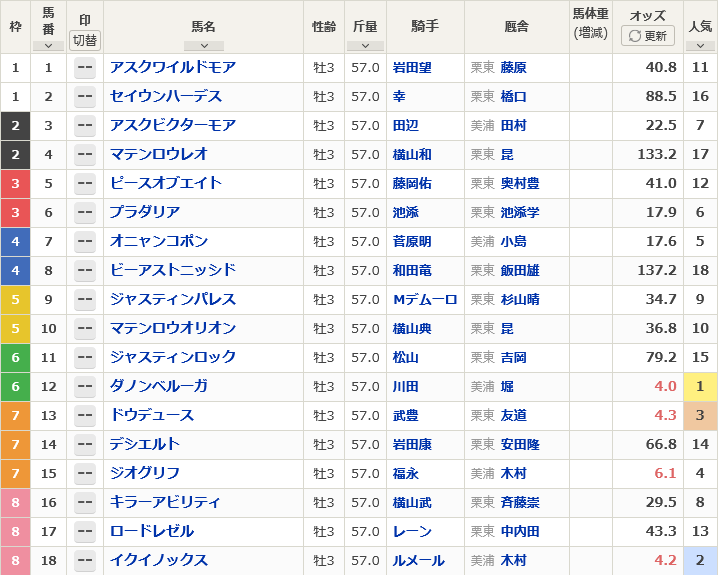Screen dimensions: 718x575
Task: Open trainer link 中内田
Action: (520, 532)
